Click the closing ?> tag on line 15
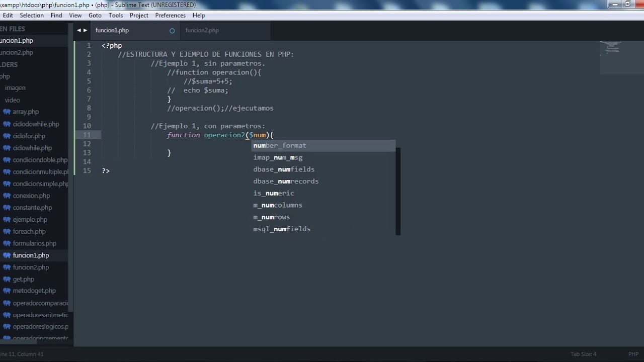Image resolution: width=644 pixels, height=362 pixels. point(106,171)
